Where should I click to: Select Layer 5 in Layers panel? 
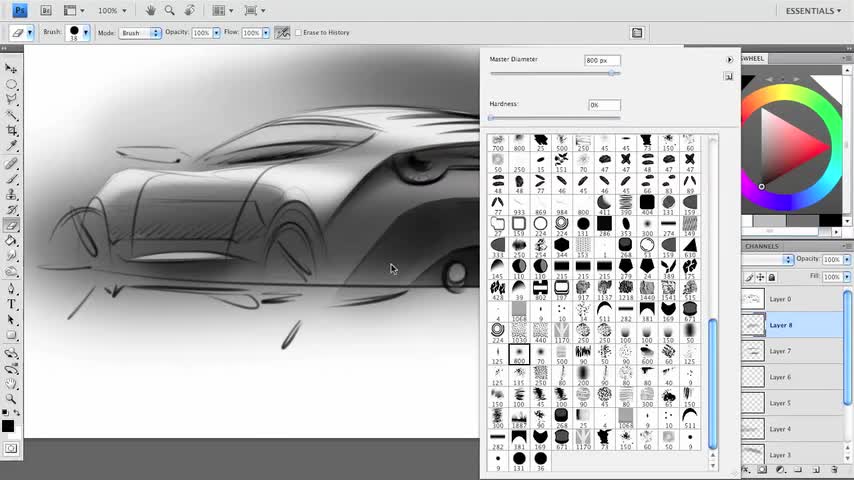[x=792, y=403]
